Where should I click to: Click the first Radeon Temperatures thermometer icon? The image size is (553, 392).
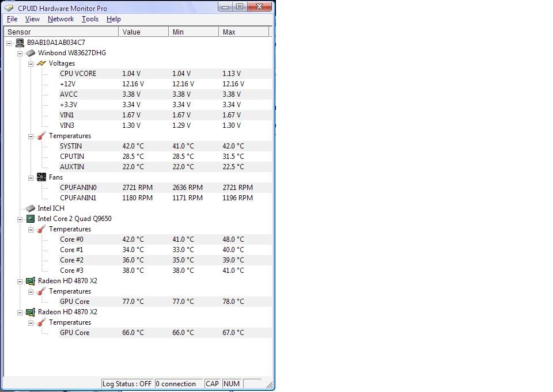[41, 291]
